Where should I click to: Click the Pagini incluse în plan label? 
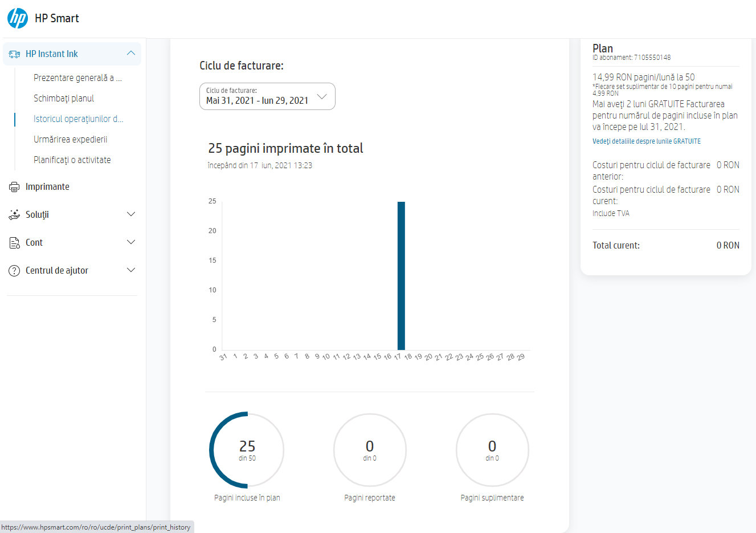pos(247,498)
